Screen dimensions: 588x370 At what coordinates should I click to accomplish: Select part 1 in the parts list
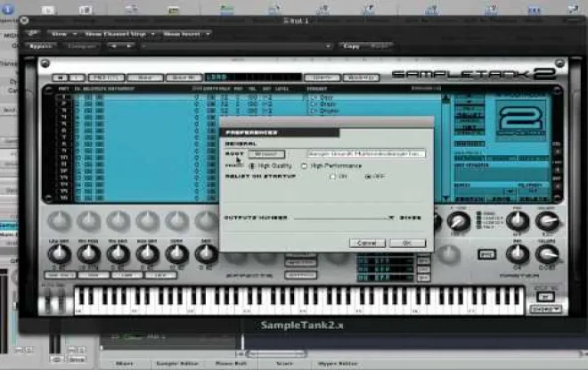[64, 97]
